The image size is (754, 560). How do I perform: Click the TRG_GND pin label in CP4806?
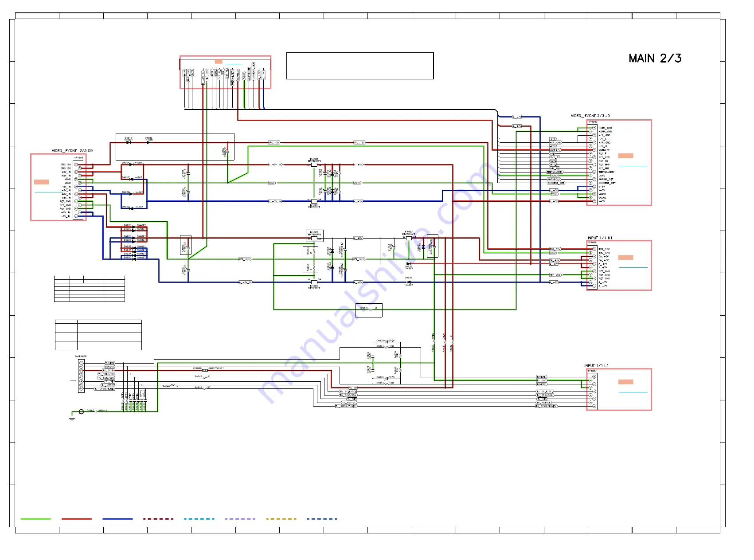pyautogui.click(x=604, y=253)
